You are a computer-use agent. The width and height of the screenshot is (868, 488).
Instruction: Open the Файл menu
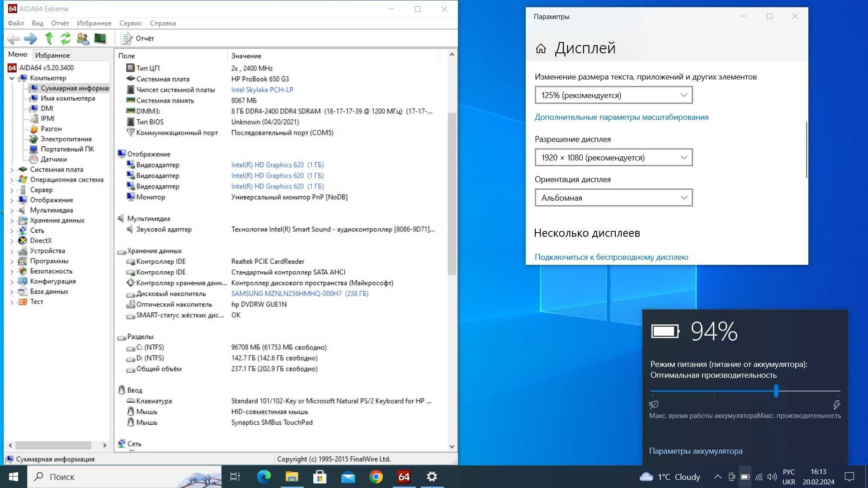pyautogui.click(x=16, y=23)
